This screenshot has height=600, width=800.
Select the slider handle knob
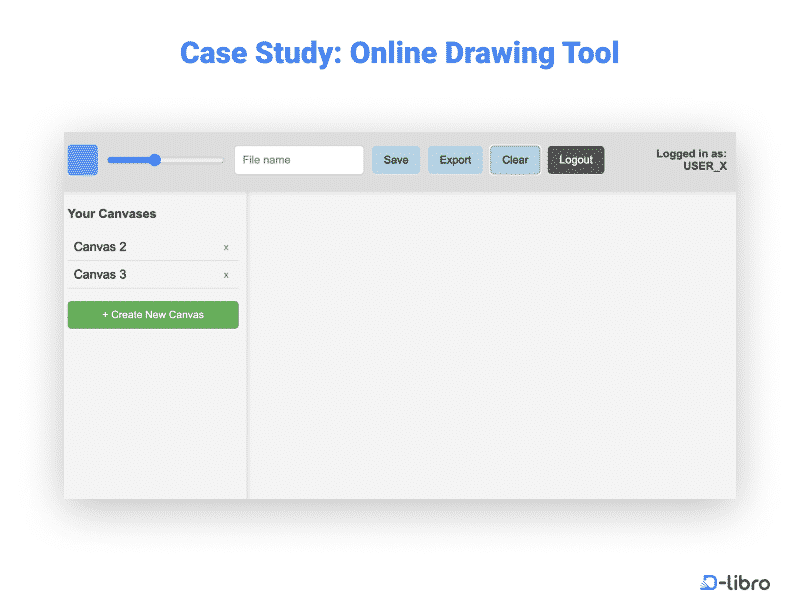(x=154, y=160)
